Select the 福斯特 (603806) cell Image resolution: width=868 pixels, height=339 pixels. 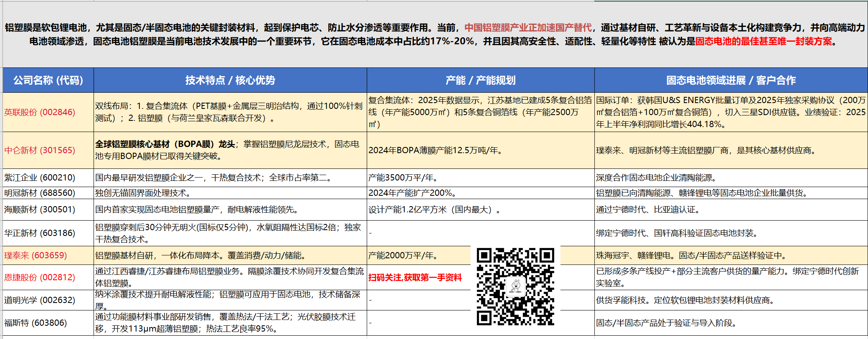pyautogui.click(x=36, y=323)
